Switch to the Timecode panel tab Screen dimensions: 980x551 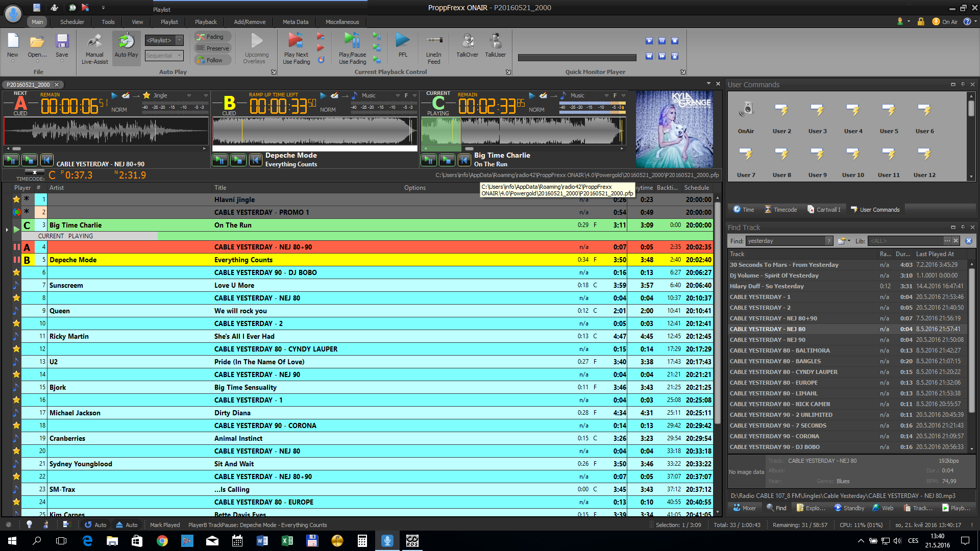coord(780,210)
